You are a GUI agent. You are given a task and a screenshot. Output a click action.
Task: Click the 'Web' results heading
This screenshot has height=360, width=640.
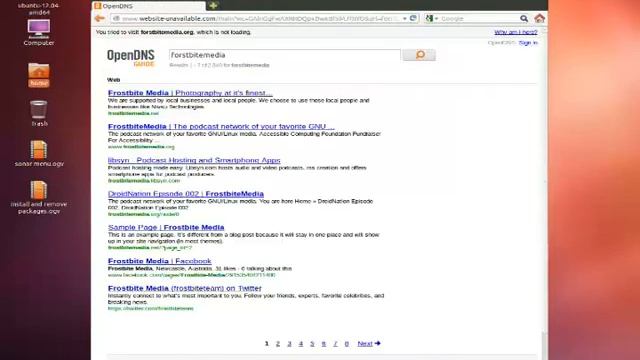coord(113,80)
